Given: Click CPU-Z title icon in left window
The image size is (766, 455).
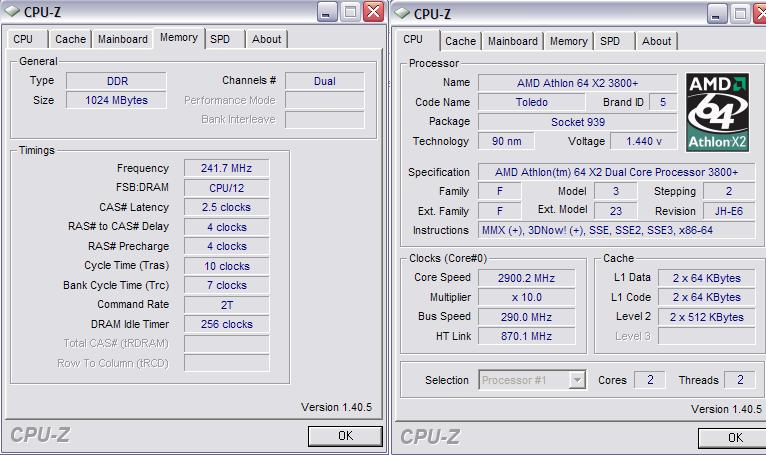Looking at the screenshot, I should [x=12, y=12].
